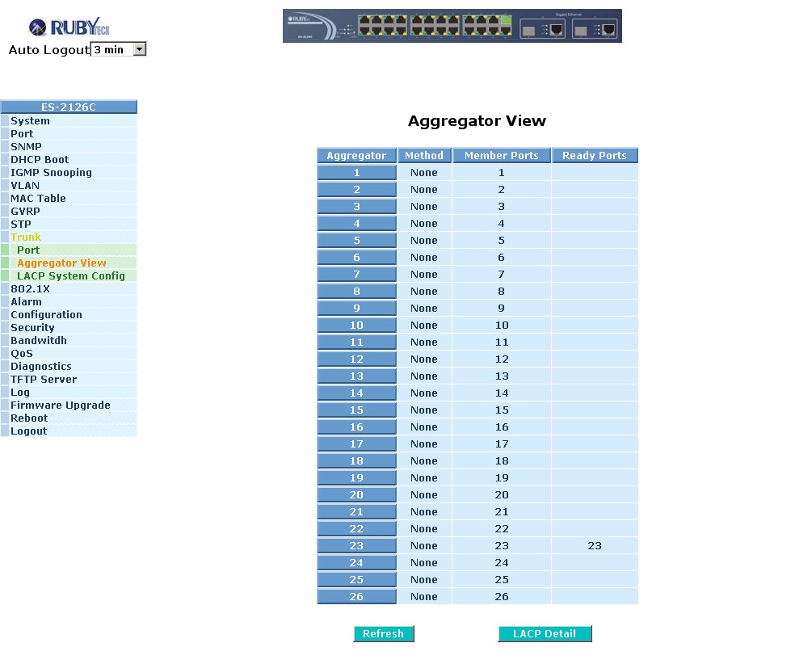
Task: Open the Firmware Upgrade menu
Action: 60,406
